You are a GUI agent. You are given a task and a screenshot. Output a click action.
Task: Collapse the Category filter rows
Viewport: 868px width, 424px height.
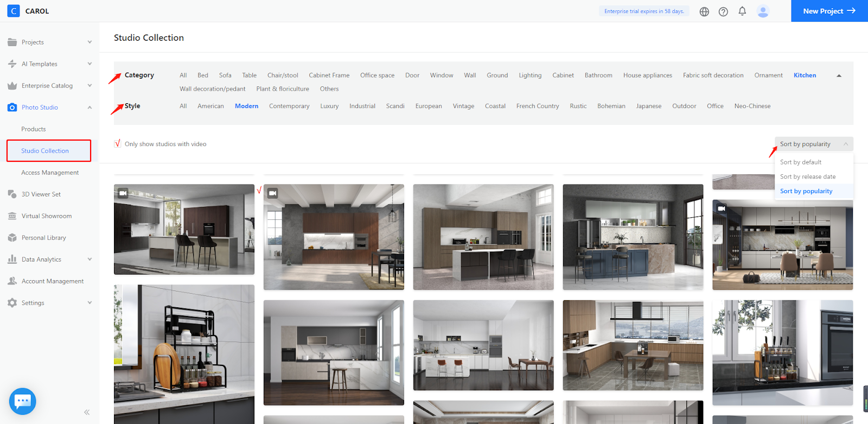tap(839, 75)
